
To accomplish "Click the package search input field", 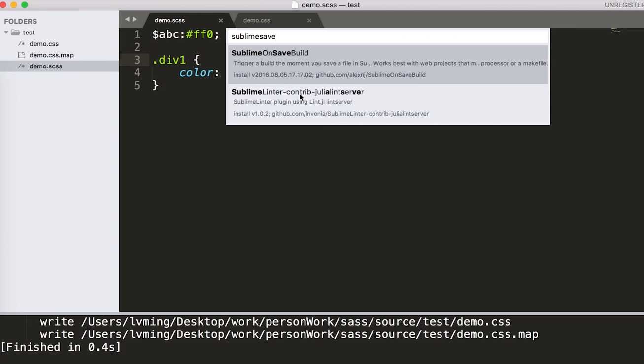I will pyautogui.click(x=388, y=36).
